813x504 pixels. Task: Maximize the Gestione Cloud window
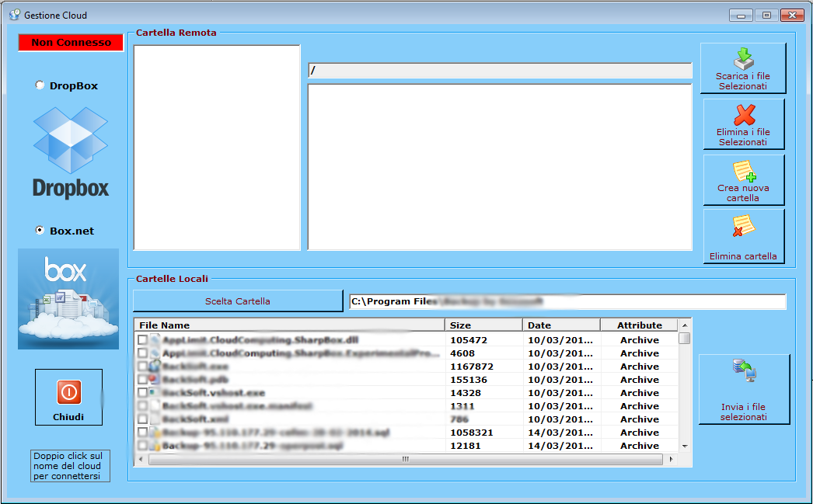pyautogui.click(x=766, y=15)
